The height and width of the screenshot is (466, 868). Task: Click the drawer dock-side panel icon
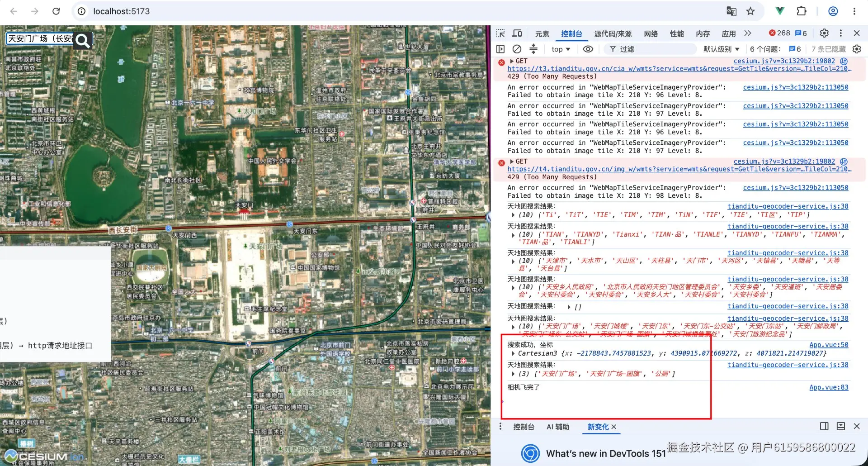click(824, 426)
